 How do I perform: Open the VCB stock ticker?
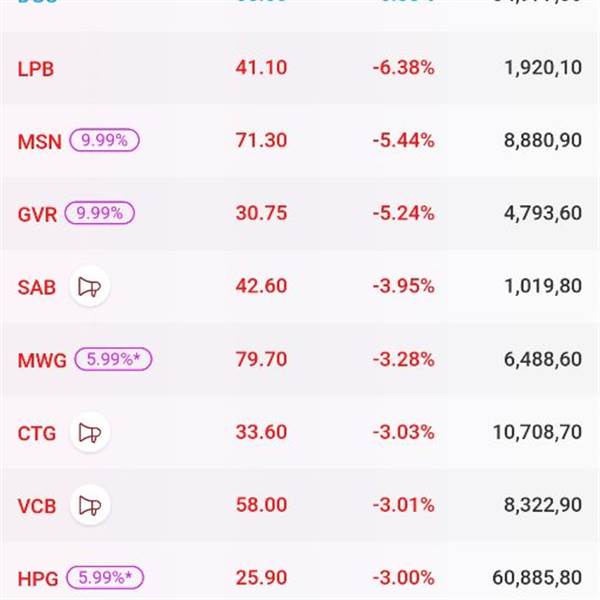pyautogui.click(x=37, y=505)
